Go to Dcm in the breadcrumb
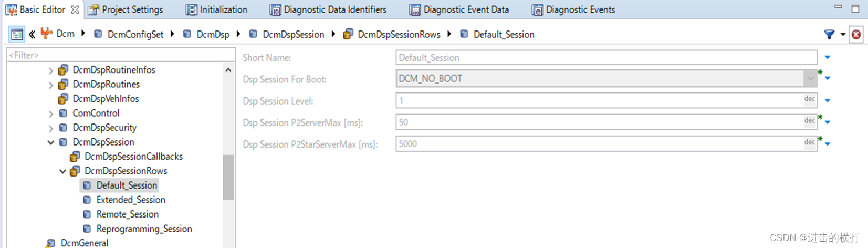Screen dimensions: 868x248 click(65, 34)
